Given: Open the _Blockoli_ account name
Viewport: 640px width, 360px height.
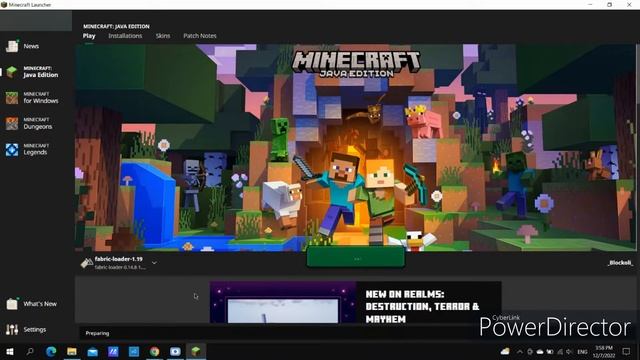Looking at the screenshot, I should point(620,262).
